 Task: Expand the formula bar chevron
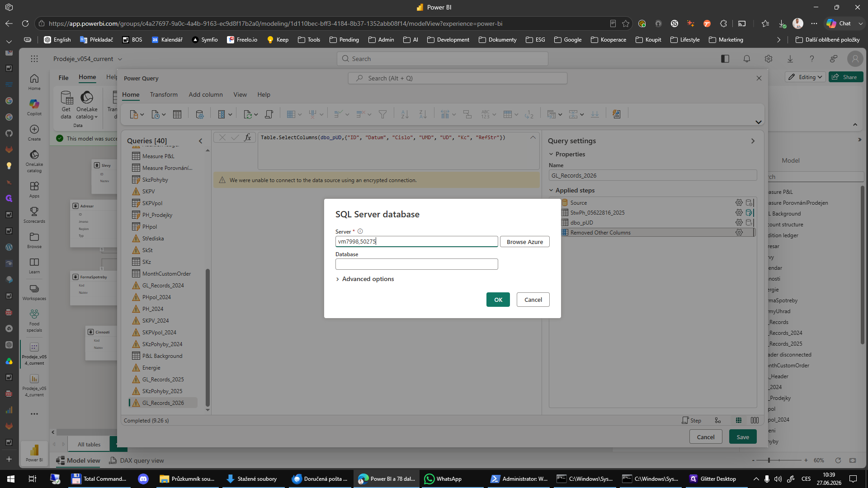tap(533, 137)
